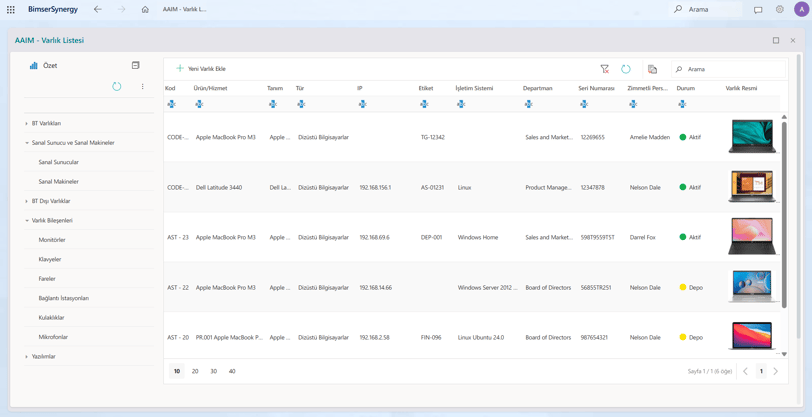
Task: Clear filters with the funnel icon
Action: tap(604, 69)
